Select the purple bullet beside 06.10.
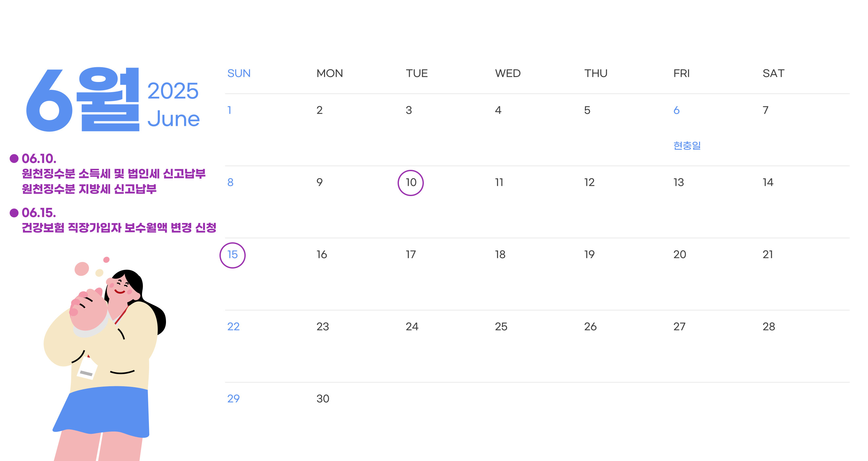 click(x=14, y=159)
